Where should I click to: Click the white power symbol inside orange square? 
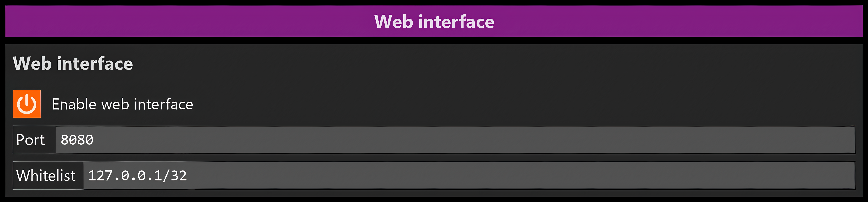[x=27, y=104]
